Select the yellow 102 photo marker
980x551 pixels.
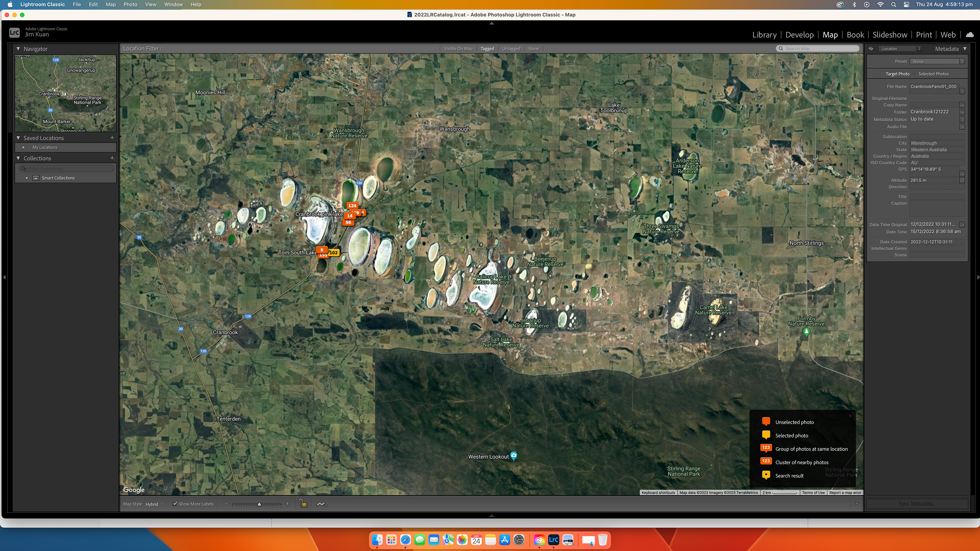point(334,253)
